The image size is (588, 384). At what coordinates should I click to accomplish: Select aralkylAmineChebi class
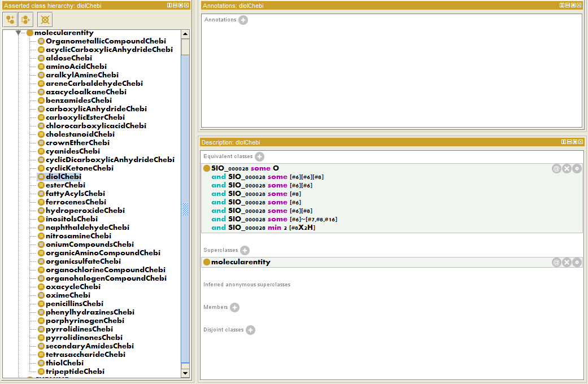point(82,75)
